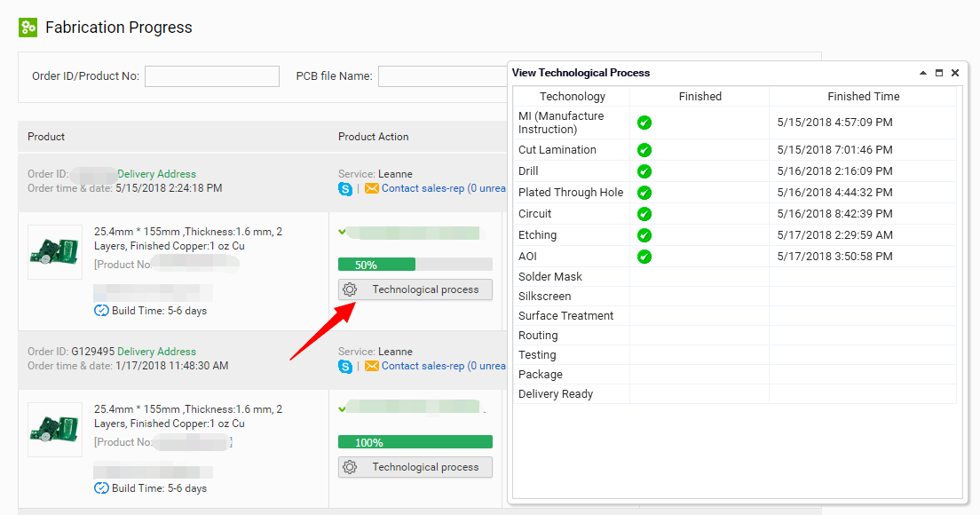Open Technological process under the 50% bar
Viewport: 980px width, 515px height.
[x=415, y=289]
